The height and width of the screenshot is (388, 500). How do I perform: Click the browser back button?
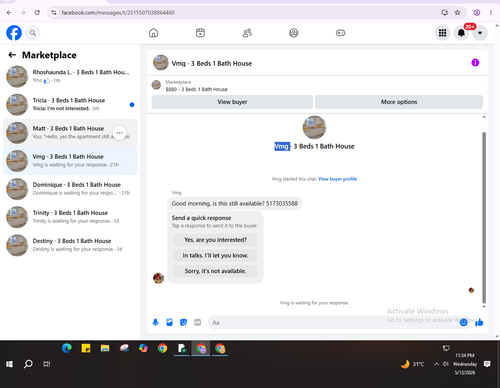[x=9, y=13]
